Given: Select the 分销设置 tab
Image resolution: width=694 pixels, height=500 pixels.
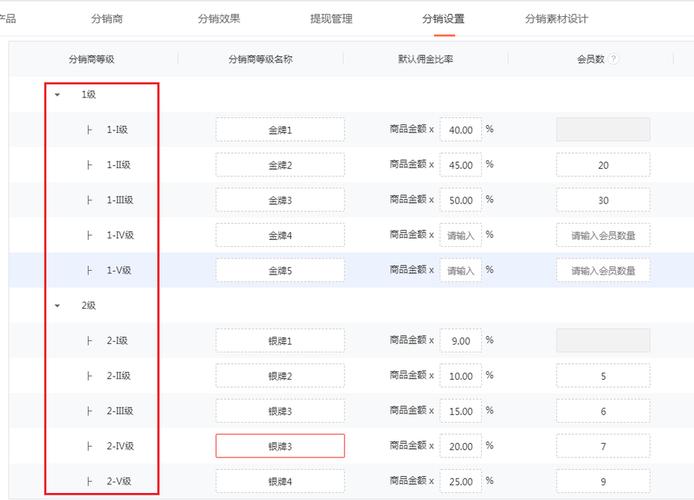Looking at the screenshot, I should (443, 19).
